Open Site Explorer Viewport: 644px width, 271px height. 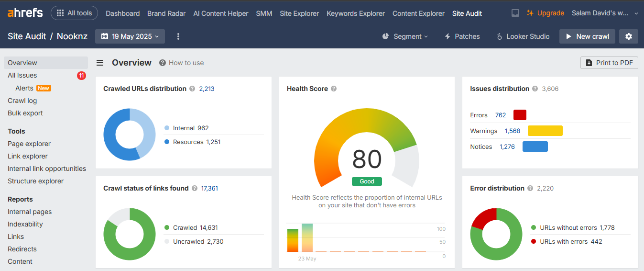(299, 13)
